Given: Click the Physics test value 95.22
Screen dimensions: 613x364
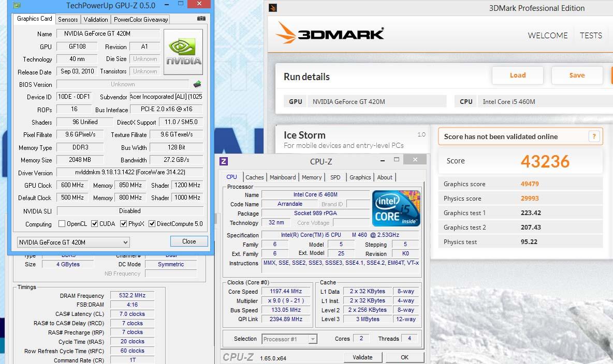Looking at the screenshot, I should coord(529,242).
